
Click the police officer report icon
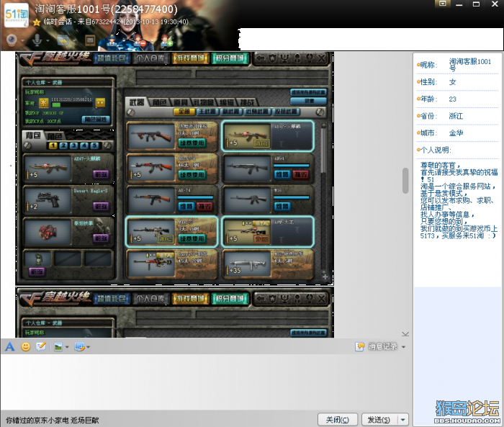click(x=112, y=41)
